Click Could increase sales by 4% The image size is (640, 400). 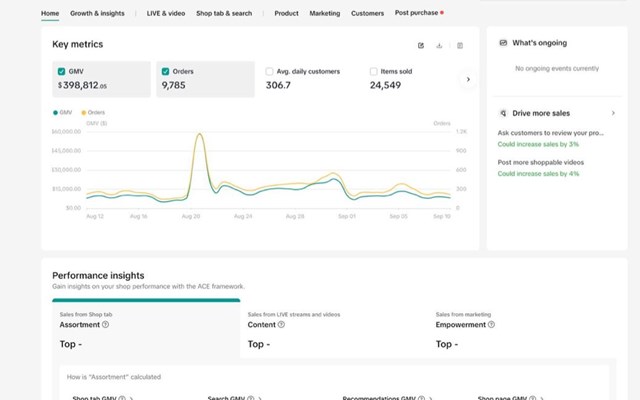[538, 173]
